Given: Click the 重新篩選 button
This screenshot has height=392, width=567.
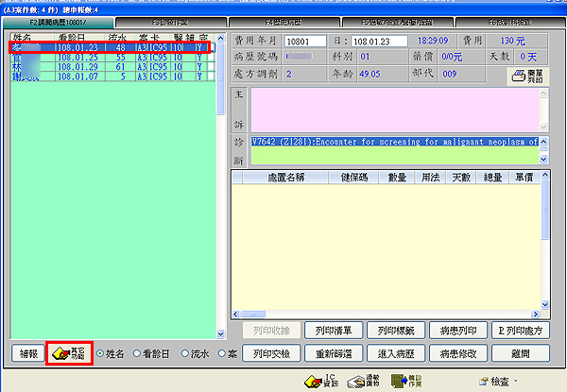Looking at the screenshot, I should (x=334, y=353).
